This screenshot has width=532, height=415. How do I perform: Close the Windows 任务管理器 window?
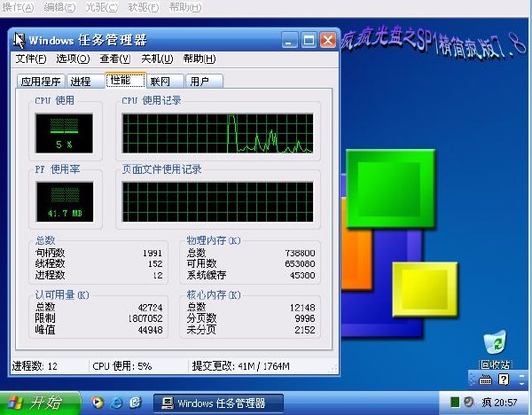(328, 41)
